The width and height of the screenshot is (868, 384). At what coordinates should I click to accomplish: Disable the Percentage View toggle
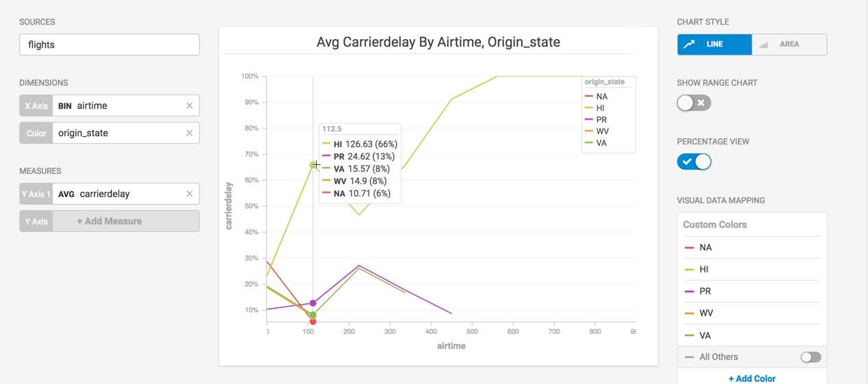[694, 162]
